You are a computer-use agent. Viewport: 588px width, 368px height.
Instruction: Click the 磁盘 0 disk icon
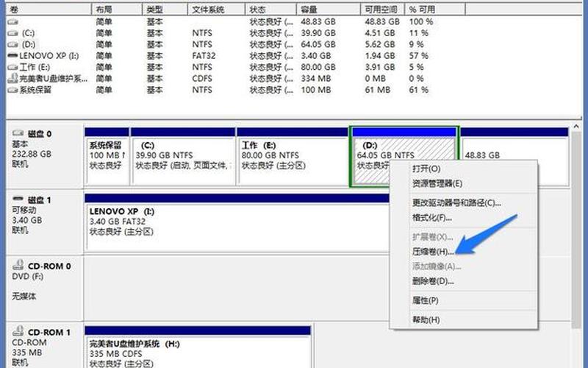click(18, 133)
